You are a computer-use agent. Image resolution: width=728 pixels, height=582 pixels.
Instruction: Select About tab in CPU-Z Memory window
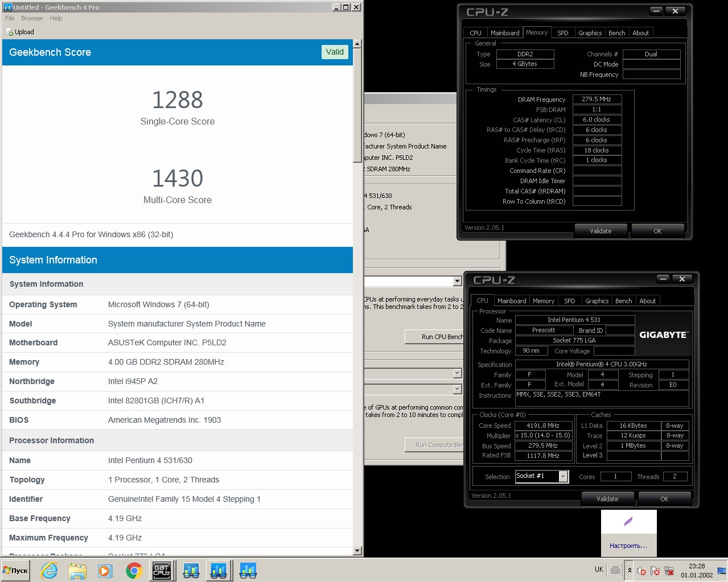click(641, 33)
